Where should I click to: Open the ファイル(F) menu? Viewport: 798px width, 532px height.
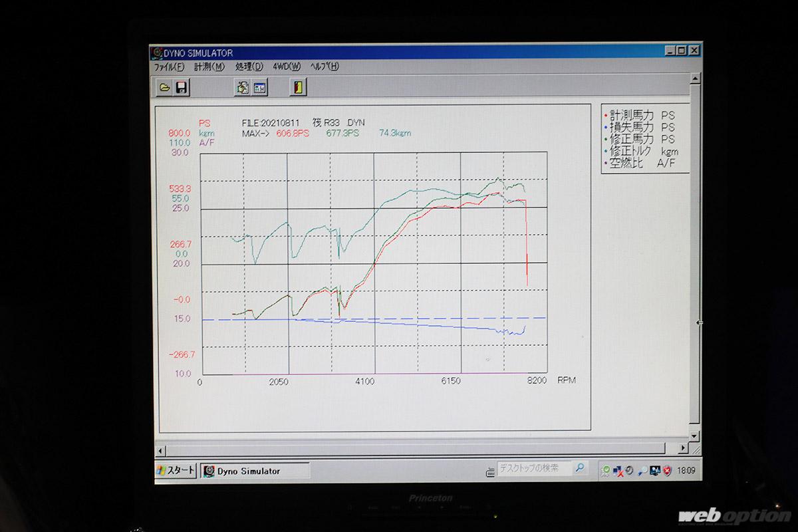click(x=169, y=66)
